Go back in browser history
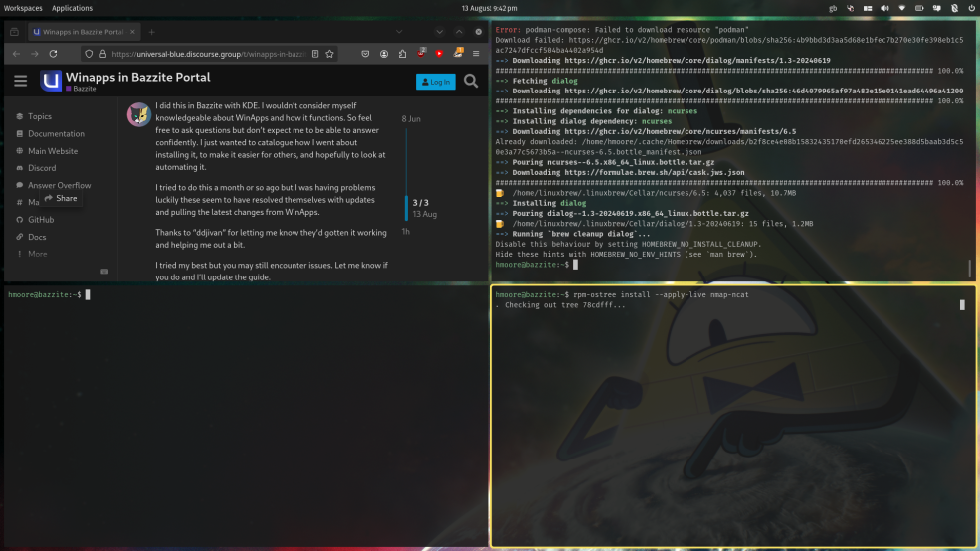The height and width of the screenshot is (551, 980). click(16, 54)
